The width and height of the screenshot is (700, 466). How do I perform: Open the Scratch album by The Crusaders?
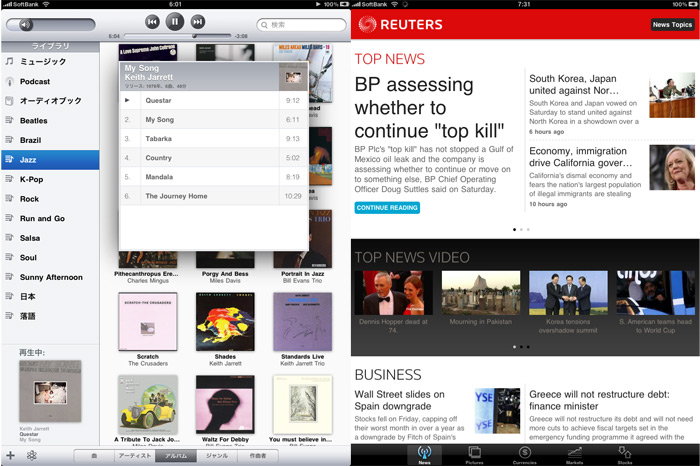coord(148,321)
